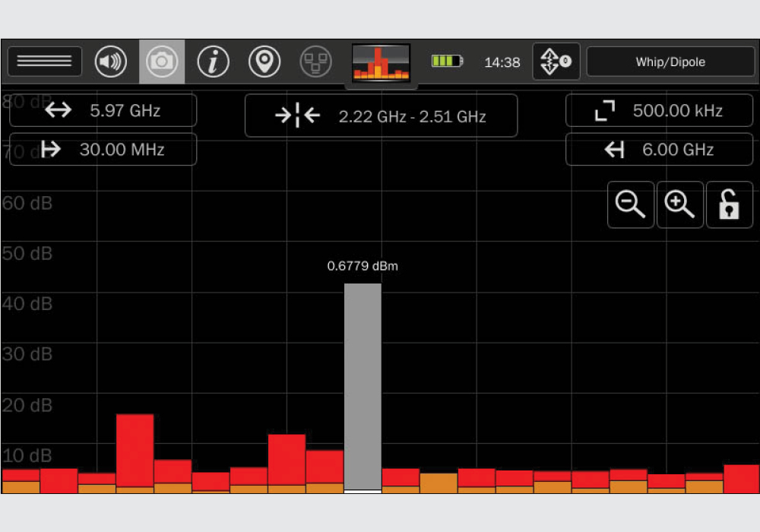Viewport: 760px width, 532px height.
Task: Take a screenshot with the camera icon
Action: 162,62
